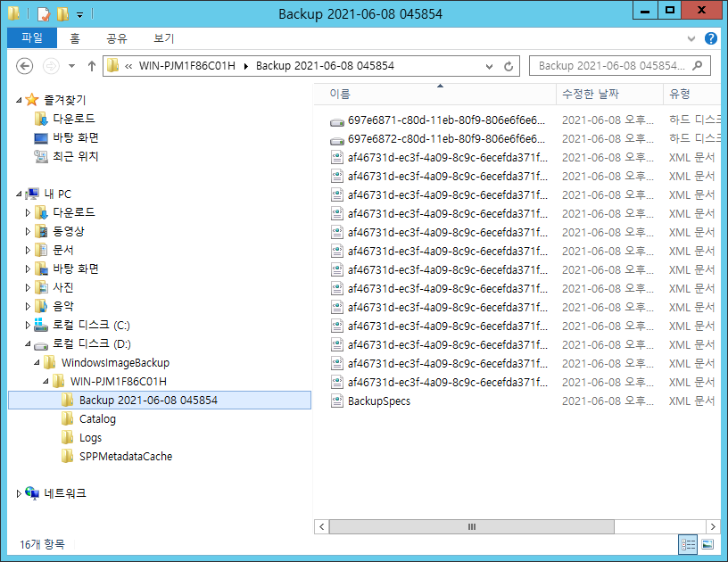The width and height of the screenshot is (728, 562).
Task: Click the Properties quick access icon
Action: [44, 14]
